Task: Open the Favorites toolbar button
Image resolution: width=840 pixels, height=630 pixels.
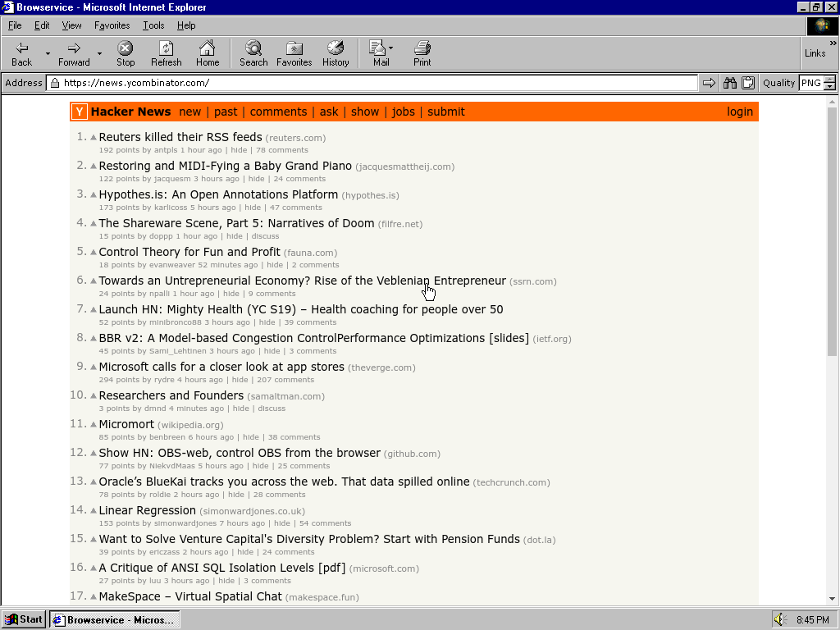Action: tap(294, 54)
